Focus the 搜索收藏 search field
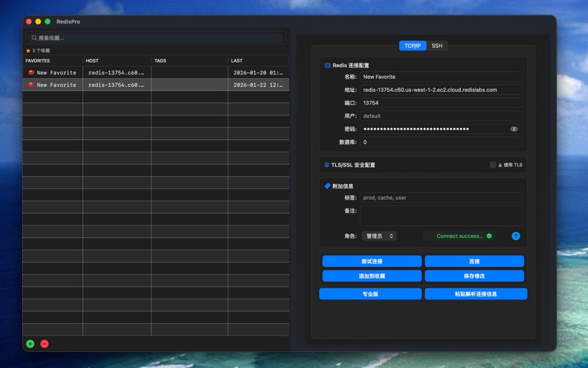The height and width of the screenshot is (368, 588). 154,38
